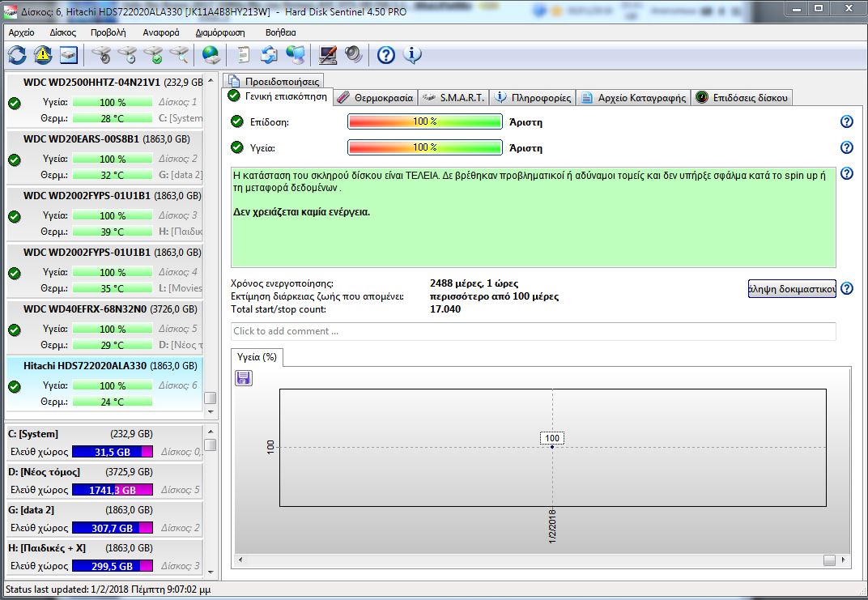Image resolution: width=868 pixels, height=600 pixels.
Task: Click the Υγεία 100 % gradient bar
Action: point(424,148)
